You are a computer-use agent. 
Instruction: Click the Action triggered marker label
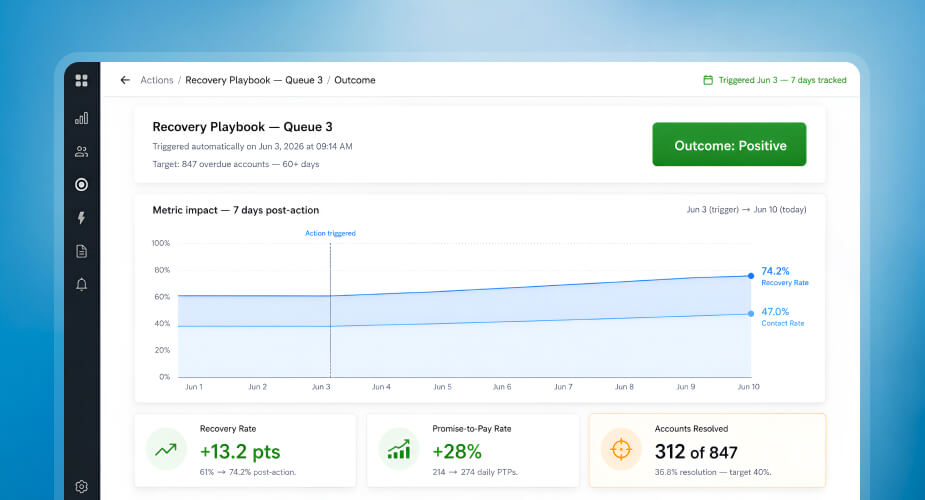click(330, 233)
